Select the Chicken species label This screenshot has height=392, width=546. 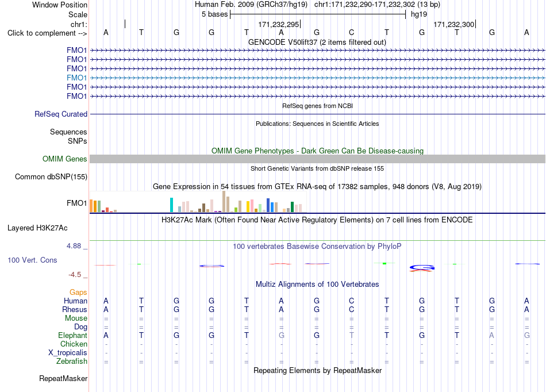click(74, 344)
